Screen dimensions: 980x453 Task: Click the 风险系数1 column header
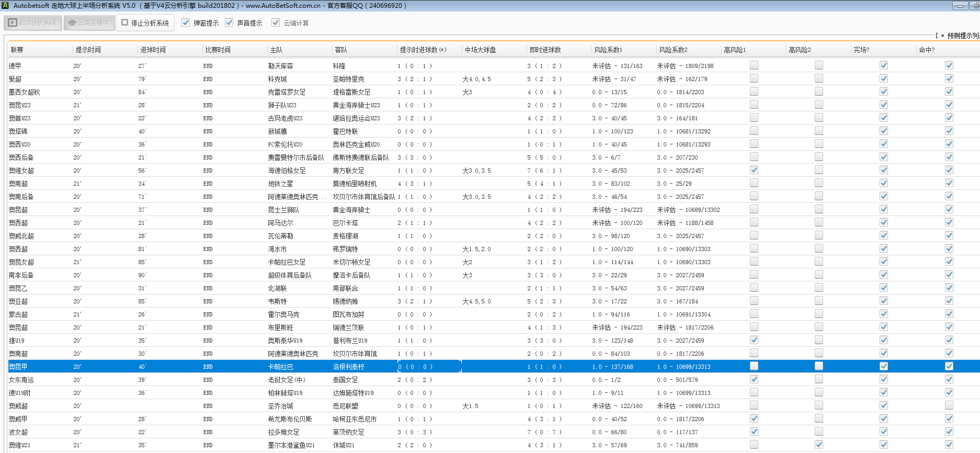[608, 50]
